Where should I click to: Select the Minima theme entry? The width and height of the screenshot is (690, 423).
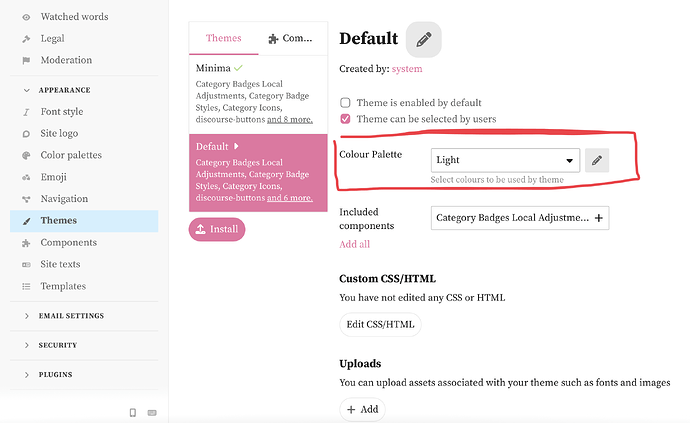pos(258,94)
